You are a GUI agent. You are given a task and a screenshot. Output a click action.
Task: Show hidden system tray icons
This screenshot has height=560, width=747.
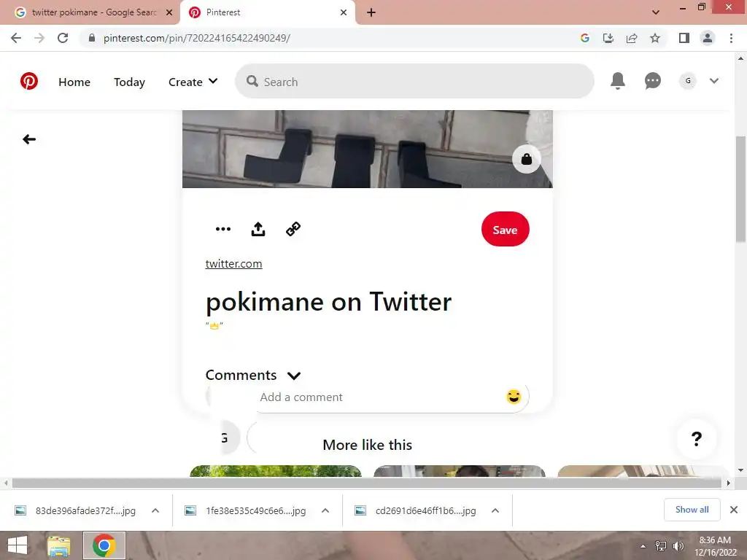point(643,546)
